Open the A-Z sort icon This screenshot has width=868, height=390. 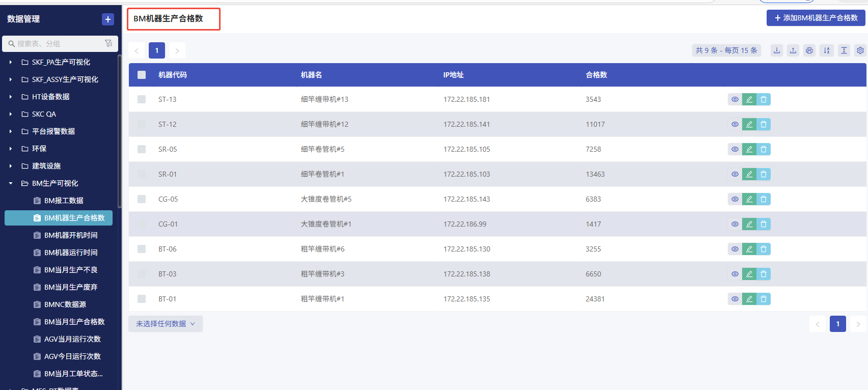[x=827, y=50]
